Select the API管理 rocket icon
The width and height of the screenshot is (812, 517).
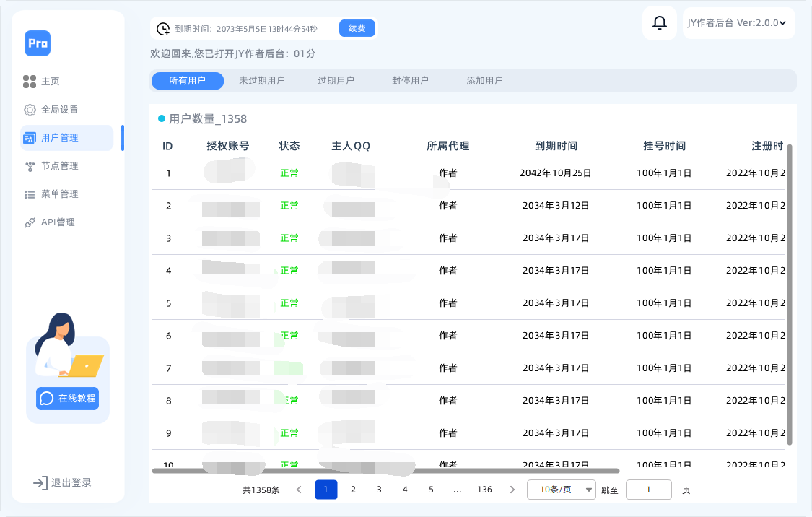click(29, 222)
